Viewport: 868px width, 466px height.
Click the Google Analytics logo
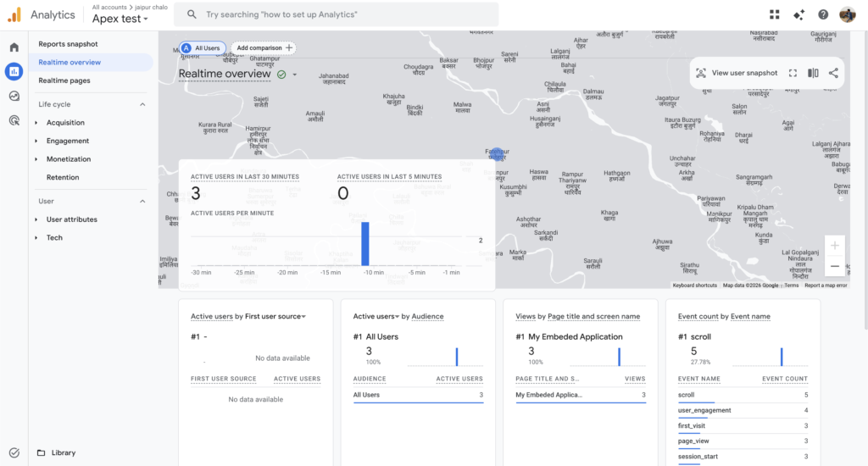click(15, 15)
